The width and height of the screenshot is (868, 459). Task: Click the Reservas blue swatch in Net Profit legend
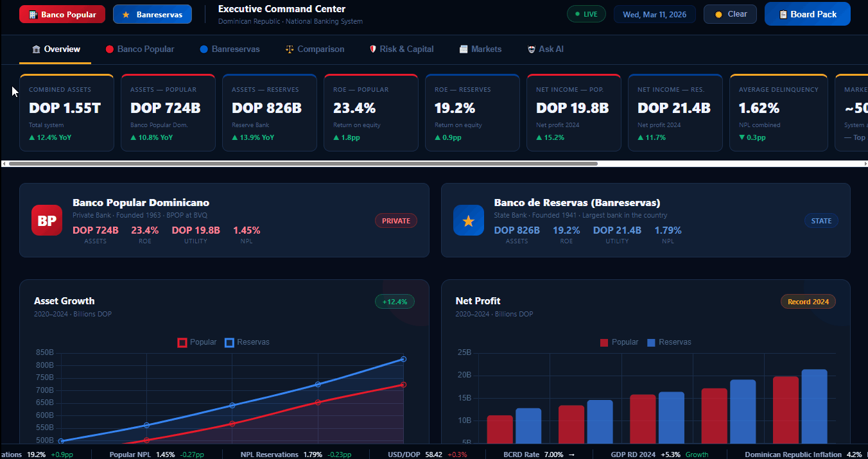click(651, 342)
